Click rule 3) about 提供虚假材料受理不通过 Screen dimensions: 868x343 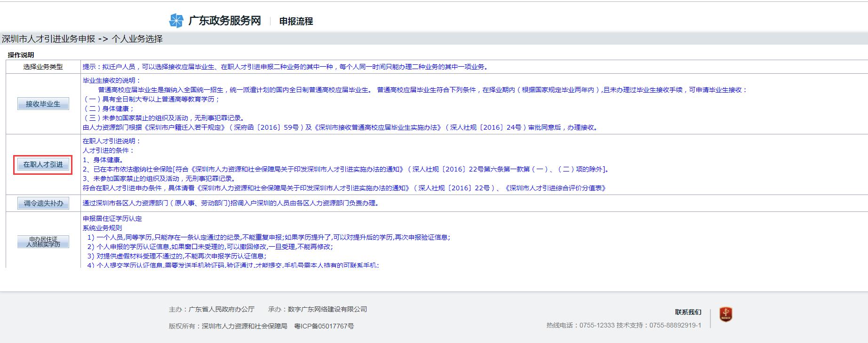point(177,256)
